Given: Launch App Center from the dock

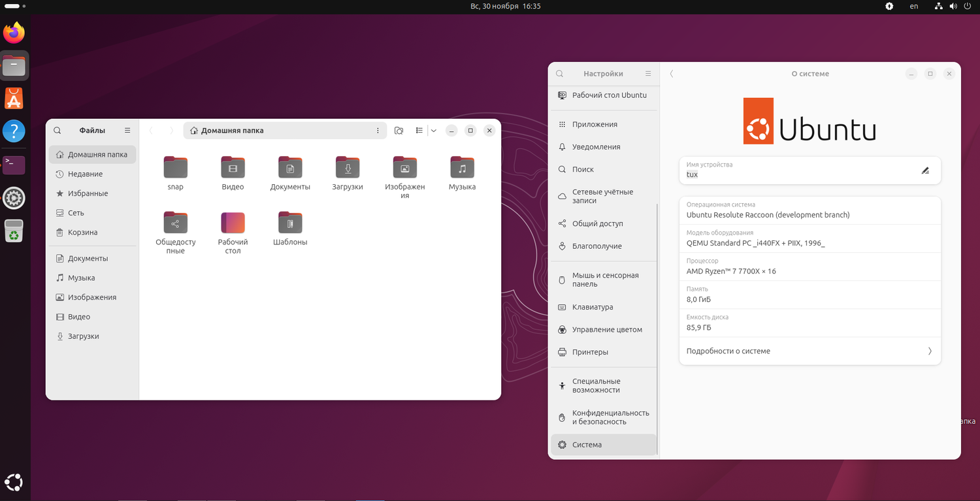Looking at the screenshot, I should click(x=14, y=99).
